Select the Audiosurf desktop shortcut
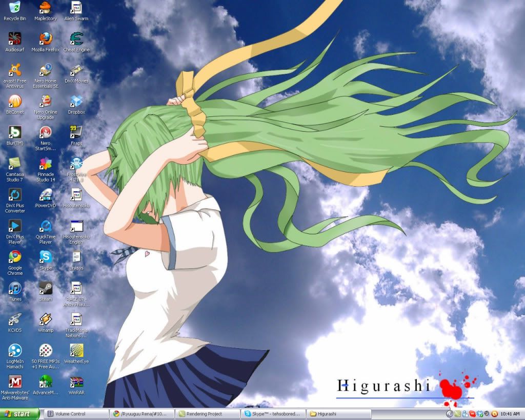This screenshot has height=420, width=525. (15, 39)
